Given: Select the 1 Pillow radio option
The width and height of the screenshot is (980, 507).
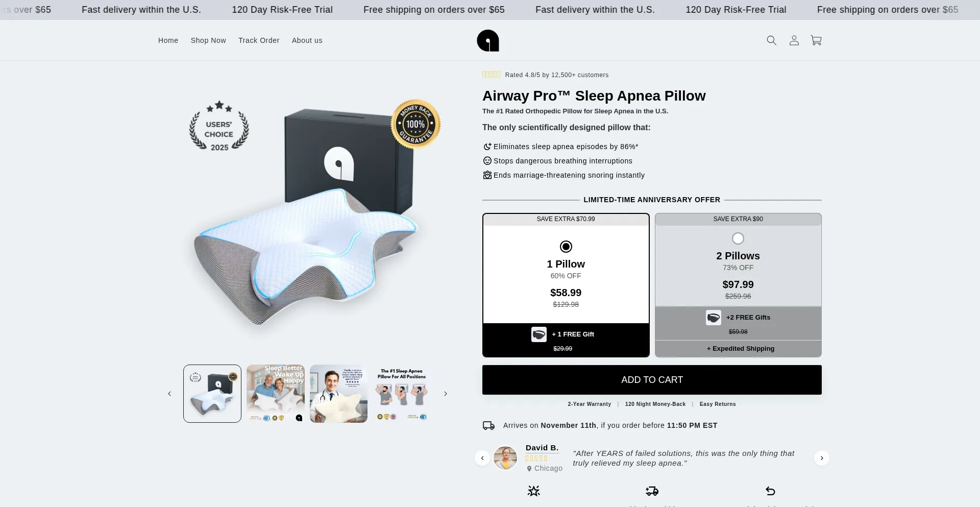Looking at the screenshot, I should click(566, 247).
